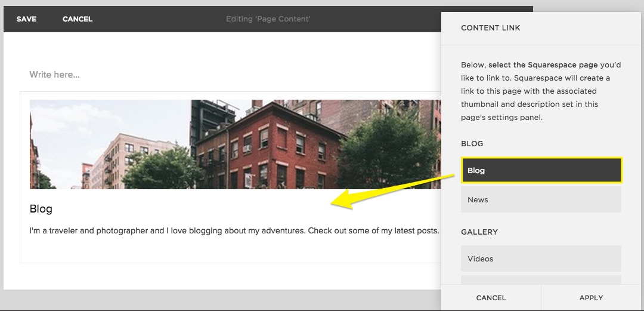Click the traveler and photographer description text
The height and width of the screenshot is (311, 644).
234,230
